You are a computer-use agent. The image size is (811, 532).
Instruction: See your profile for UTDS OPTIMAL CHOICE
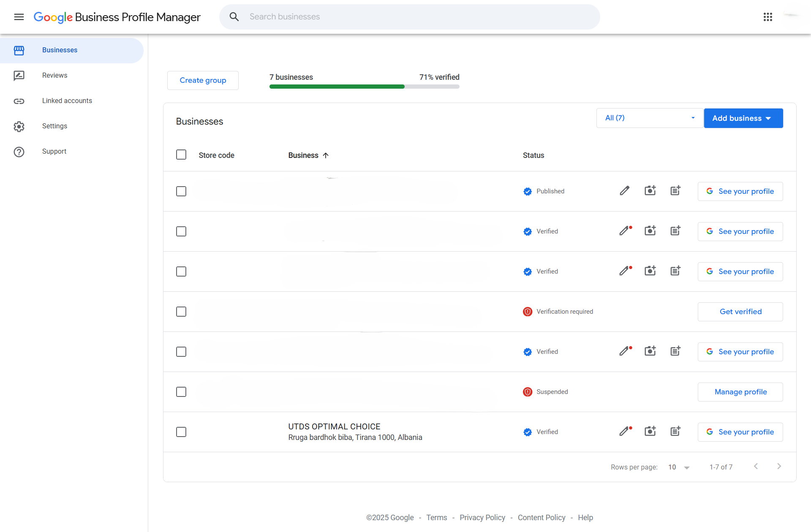740,432
